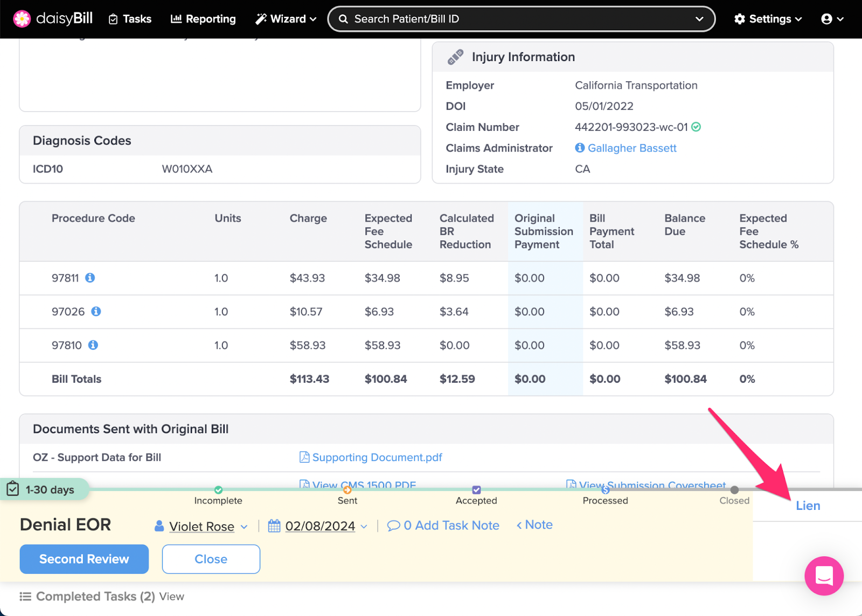Viewport: 862px width, 616px height.
Task: Open Supporting Document.pdf link
Action: tap(377, 457)
